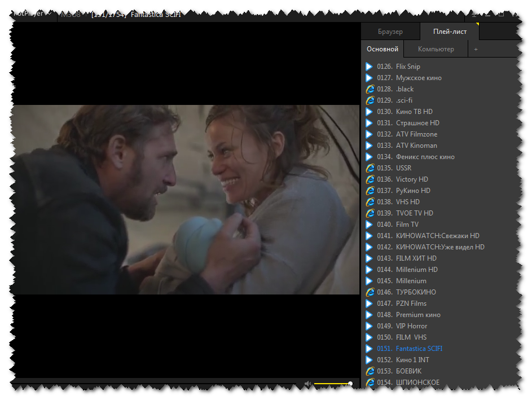Click the play icon beside Феникс плюс кино
This screenshot has width=532, height=400.
369,157
